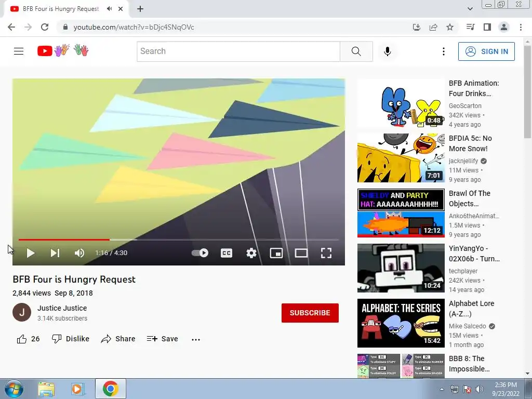Reload the current page
The height and width of the screenshot is (399, 532).
coord(45,27)
